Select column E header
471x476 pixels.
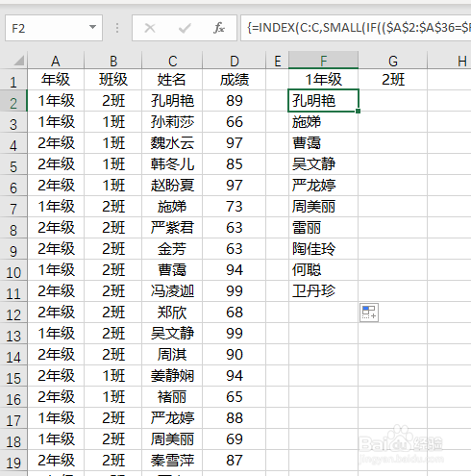[x=278, y=61]
